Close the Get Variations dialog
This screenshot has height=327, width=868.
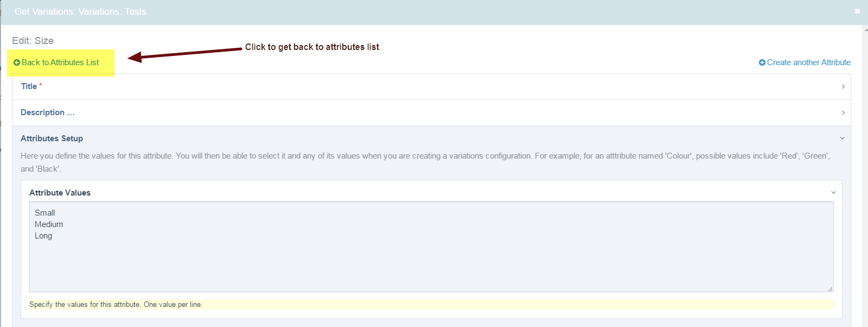tap(857, 11)
